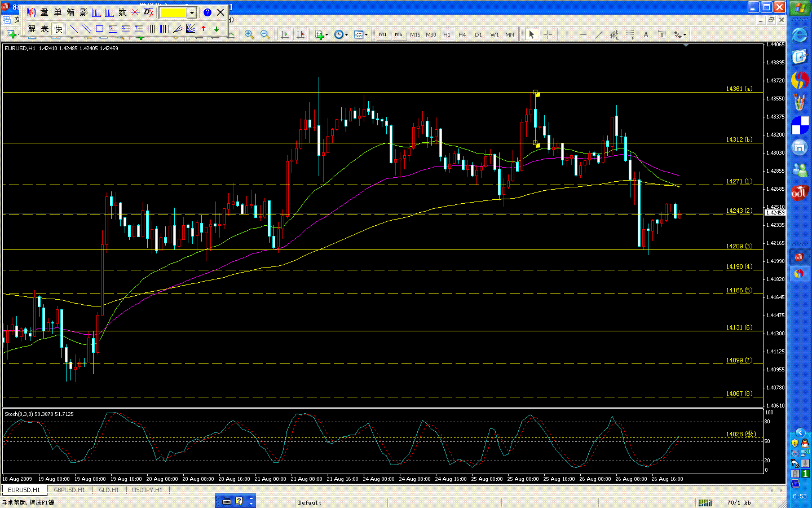Select the H1 timeframe button
812x508 pixels.
(x=447, y=35)
